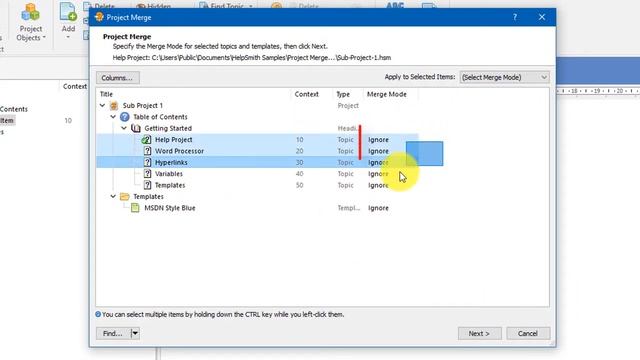640x360 pixels.
Task: Select the Templates topic with context 50
Action: 257,185
